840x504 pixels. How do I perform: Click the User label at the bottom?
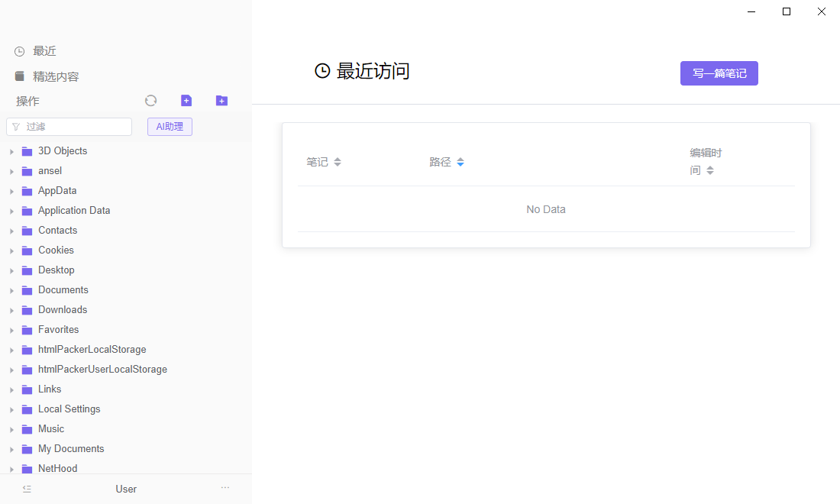pyautogui.click(x=125, y=488)
